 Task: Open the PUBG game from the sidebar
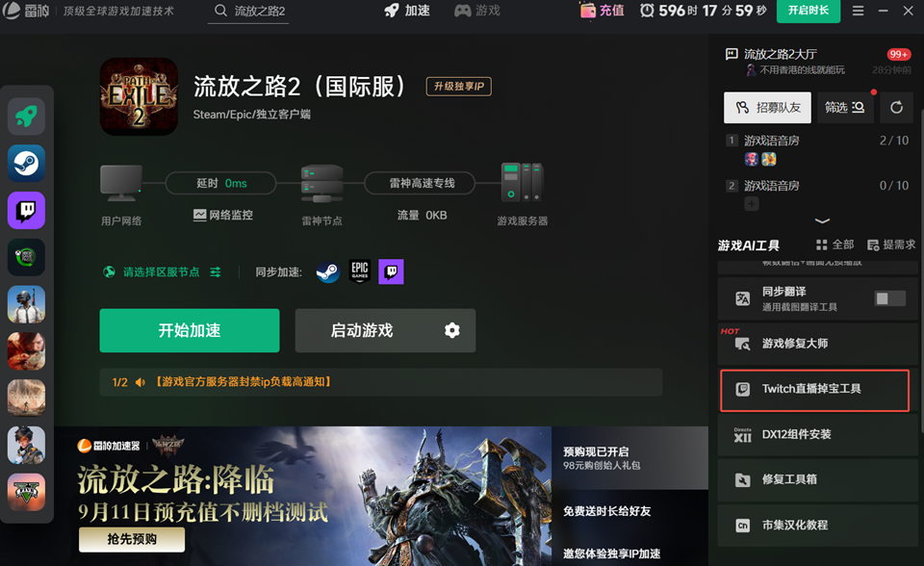26,304
